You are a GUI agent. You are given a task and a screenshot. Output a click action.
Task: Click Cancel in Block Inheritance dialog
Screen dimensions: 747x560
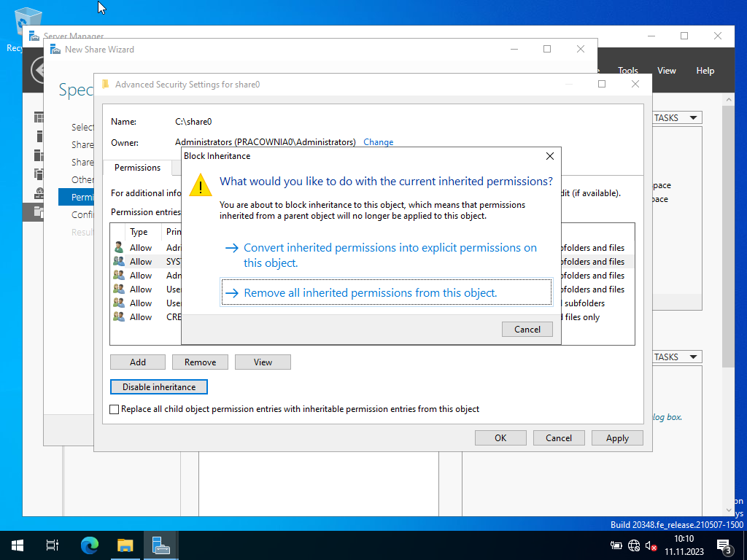(527, 330)
